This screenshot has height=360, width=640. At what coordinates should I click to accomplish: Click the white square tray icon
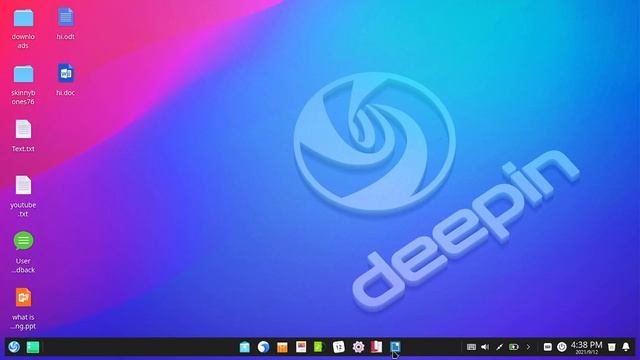pyautogui.click(x=548, y=347)
